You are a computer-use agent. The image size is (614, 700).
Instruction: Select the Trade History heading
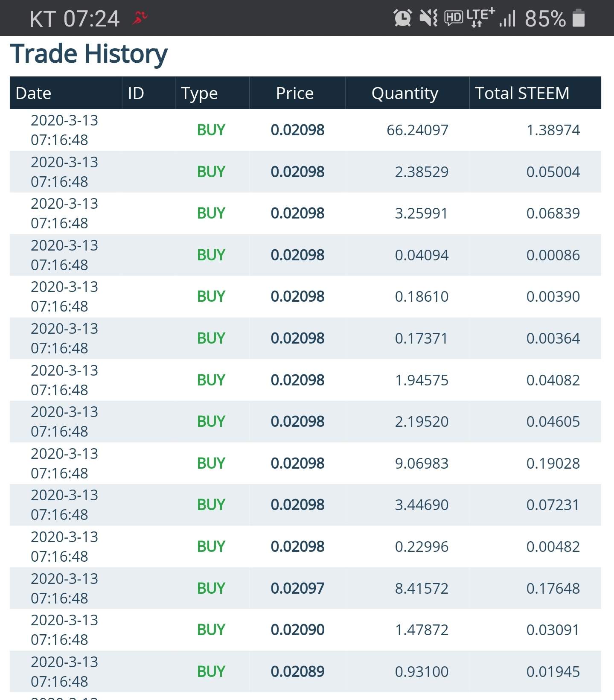89,54
